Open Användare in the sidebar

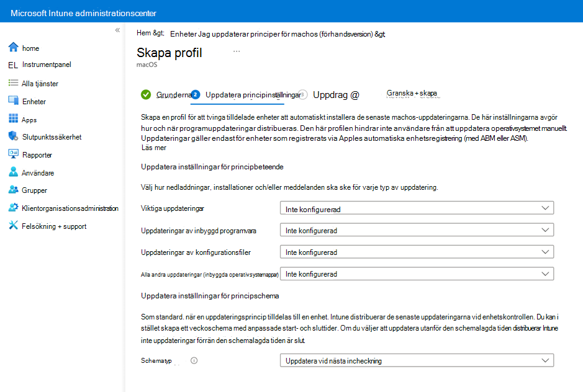pyautogui.click(x=37, y=173)
